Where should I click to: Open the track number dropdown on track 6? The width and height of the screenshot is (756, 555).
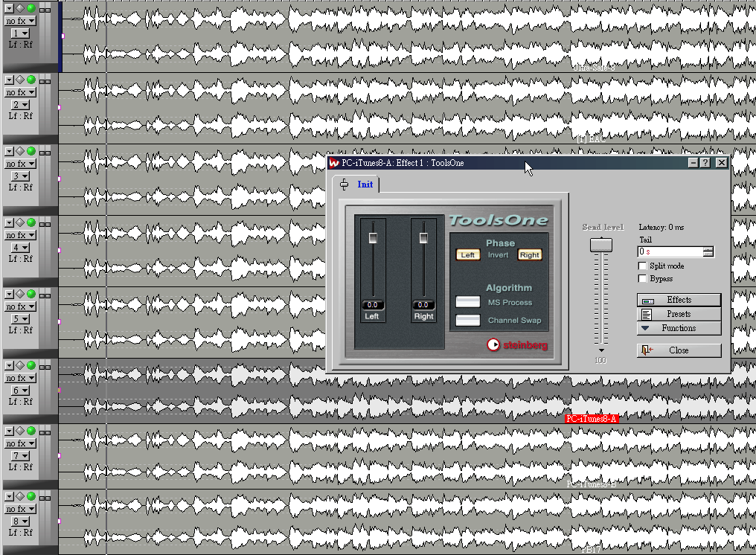[x=20, y=391]
